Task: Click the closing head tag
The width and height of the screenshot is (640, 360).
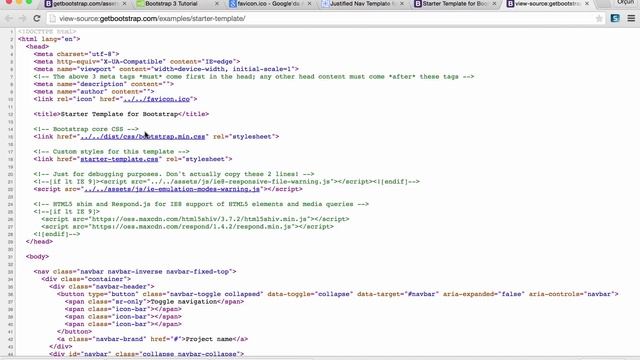Action: point(39,241)
